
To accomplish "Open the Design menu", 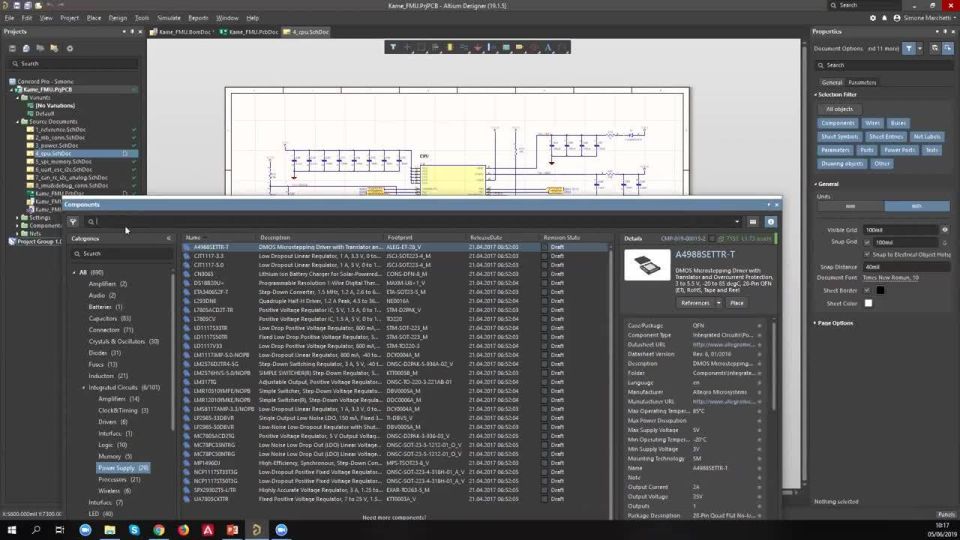I will click(x=118, y=18).
